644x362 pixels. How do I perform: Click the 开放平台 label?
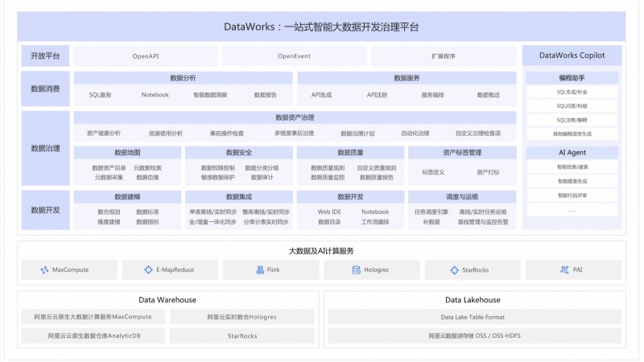click(x=45, y=56)
